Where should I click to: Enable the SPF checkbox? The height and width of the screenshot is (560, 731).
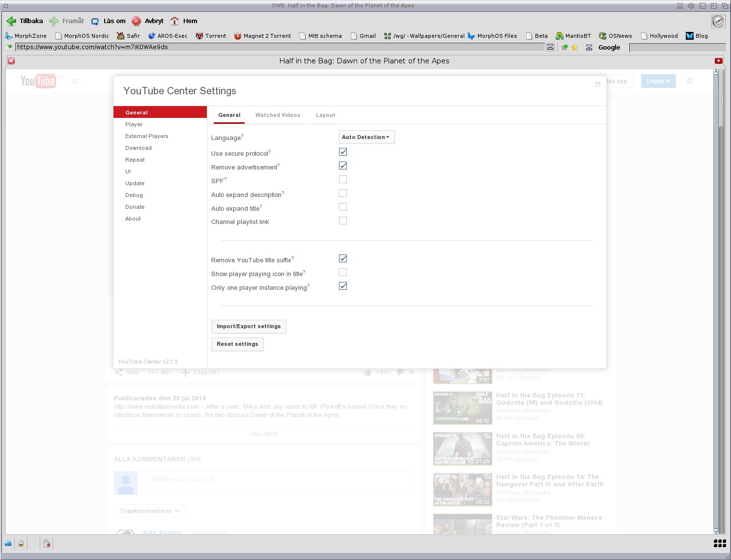point(343,179)
